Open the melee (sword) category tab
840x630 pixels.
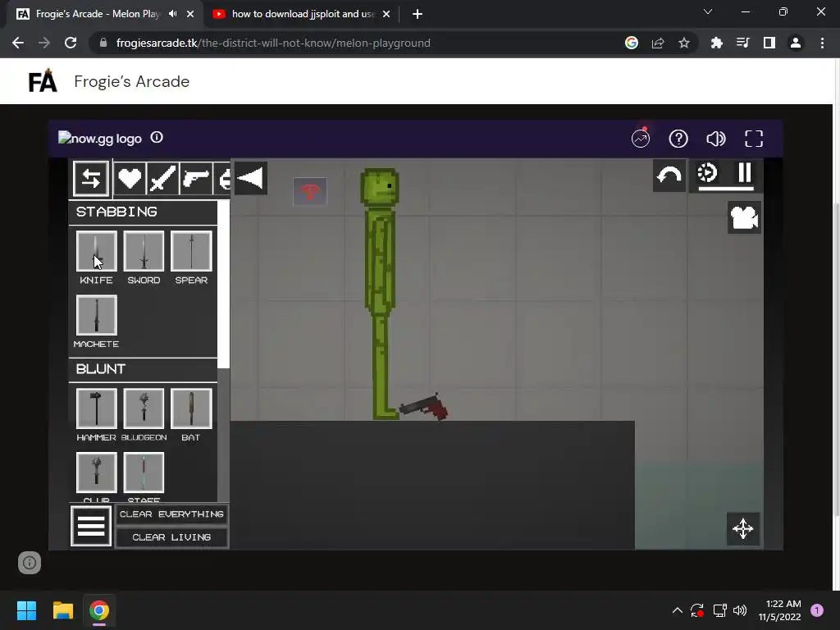click(162, 178)
